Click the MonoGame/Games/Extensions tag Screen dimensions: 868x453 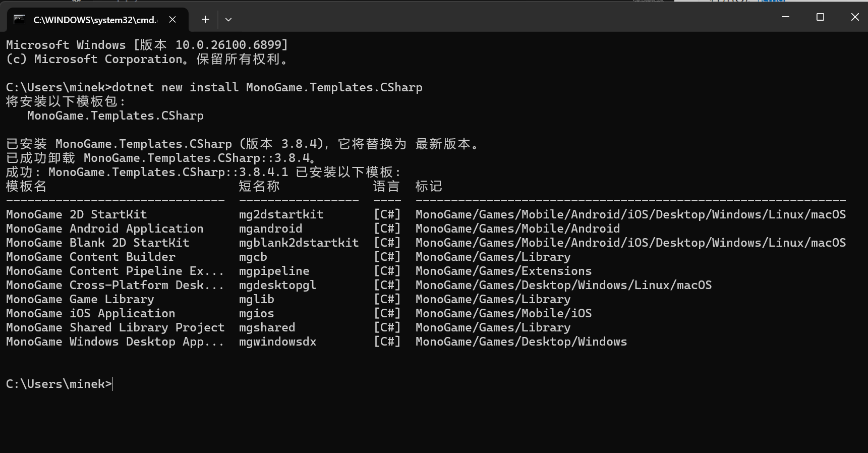504,271
